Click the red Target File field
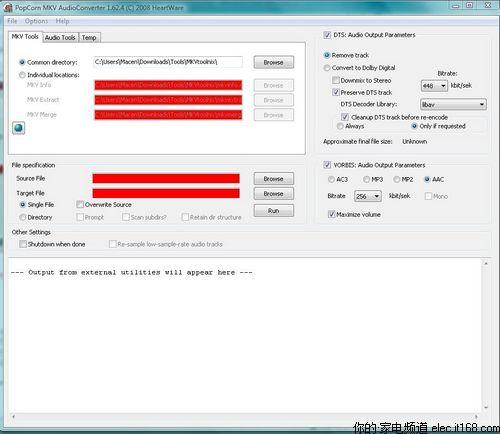Image resolution: width=500 pixels, height=434 pixels. point(166,193)
